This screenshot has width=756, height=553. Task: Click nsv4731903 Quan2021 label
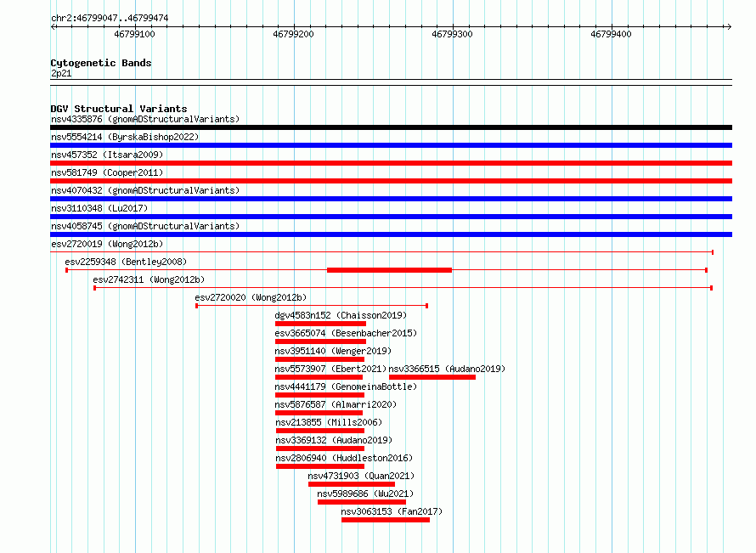pos(362,476)
